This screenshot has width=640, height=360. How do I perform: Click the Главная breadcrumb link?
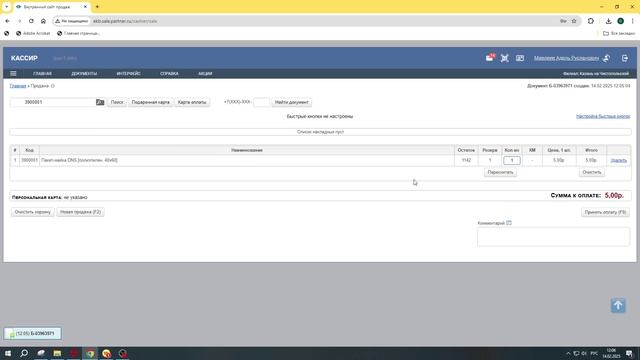point(18,86)
